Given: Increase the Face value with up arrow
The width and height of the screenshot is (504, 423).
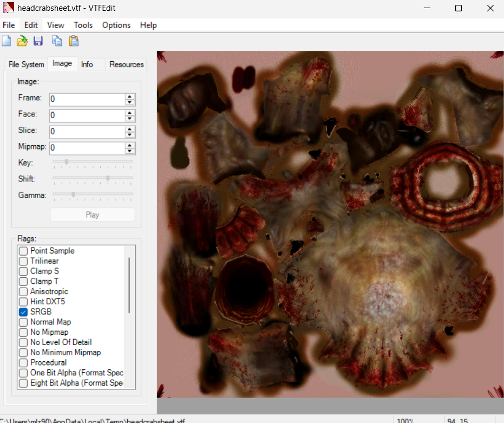Looking at the screenshot, I should 129,113.
